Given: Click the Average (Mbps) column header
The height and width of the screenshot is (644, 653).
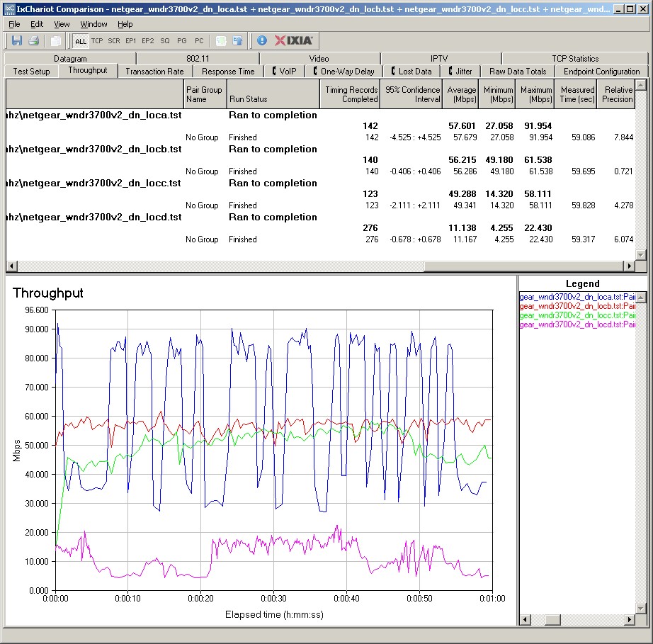Looking at the screenshot, I should 460,94.
